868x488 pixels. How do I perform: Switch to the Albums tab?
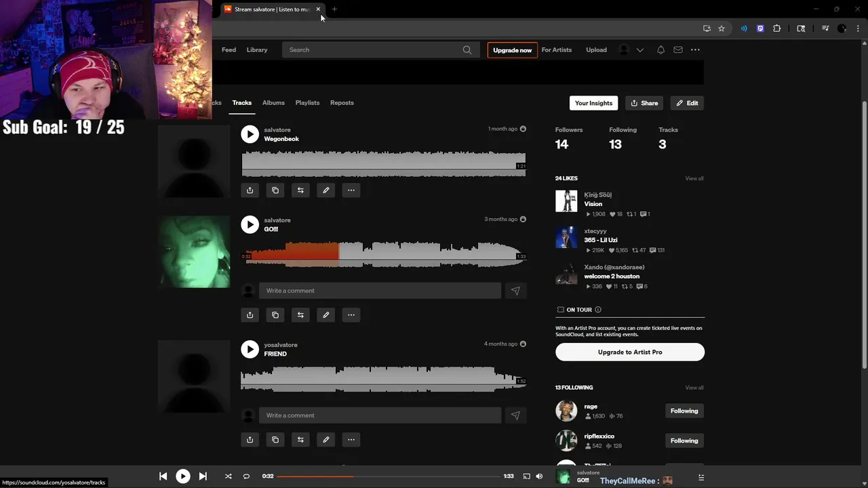pos(273,103)
